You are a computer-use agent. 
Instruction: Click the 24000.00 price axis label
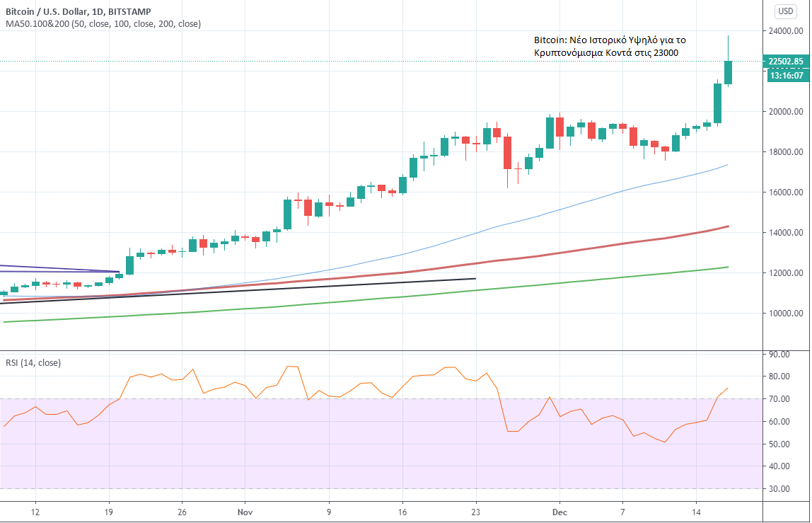[x=785, y=31]
